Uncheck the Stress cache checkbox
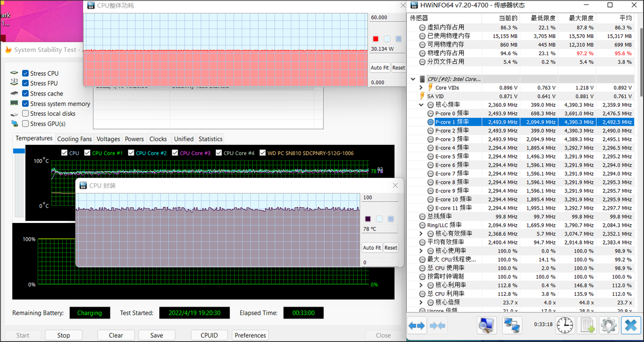 [25, 93]
